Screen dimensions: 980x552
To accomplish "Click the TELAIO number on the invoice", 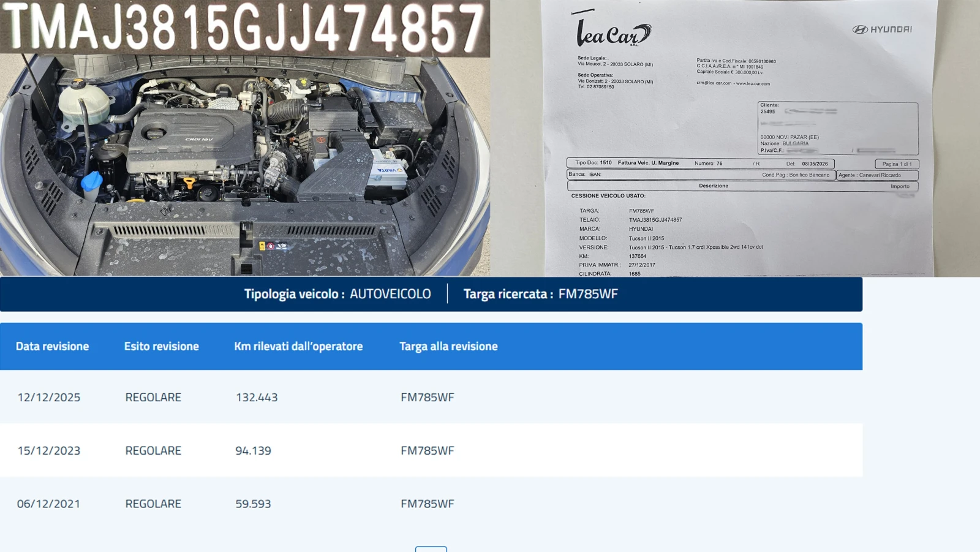I will [x=655, y=219].
